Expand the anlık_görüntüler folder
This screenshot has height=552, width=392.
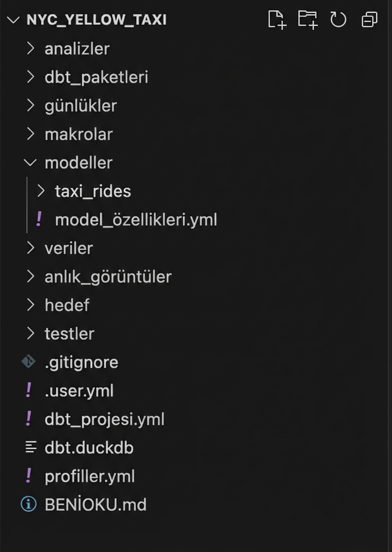tap(108, 276)
